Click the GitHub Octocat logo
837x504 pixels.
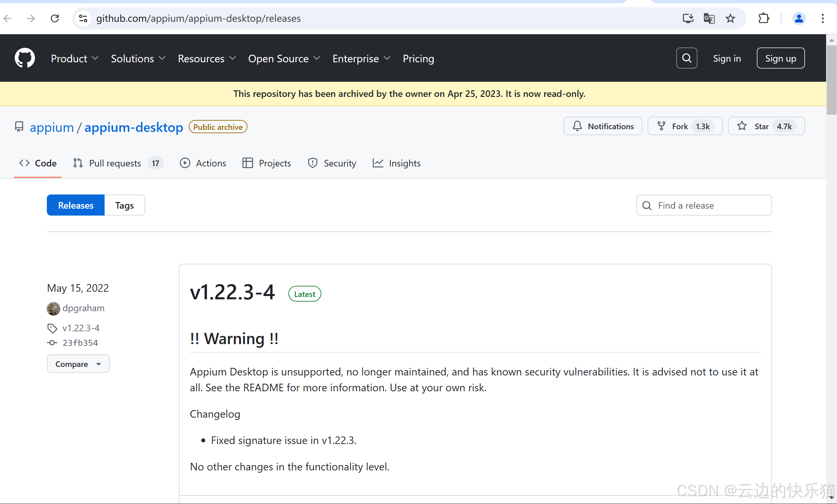click(x=24, y=58)
